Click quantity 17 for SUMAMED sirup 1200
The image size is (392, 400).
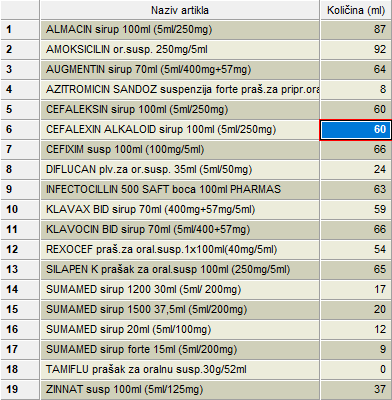click(356, 290)
